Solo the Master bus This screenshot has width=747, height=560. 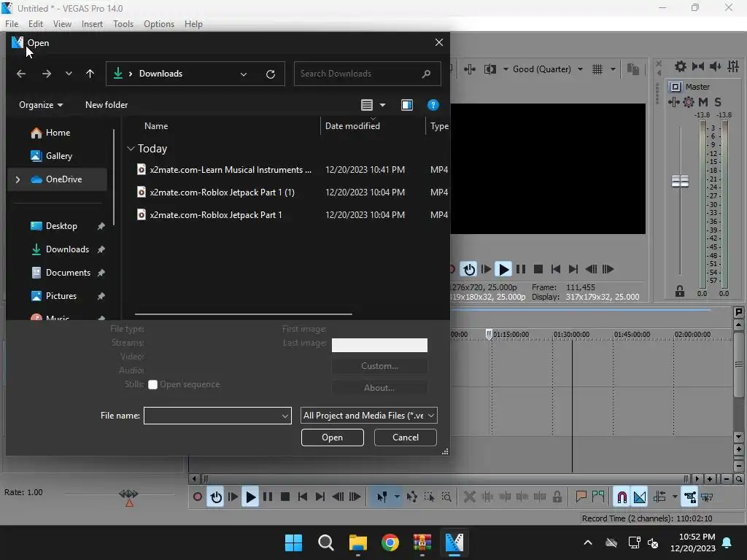[718, 102]
